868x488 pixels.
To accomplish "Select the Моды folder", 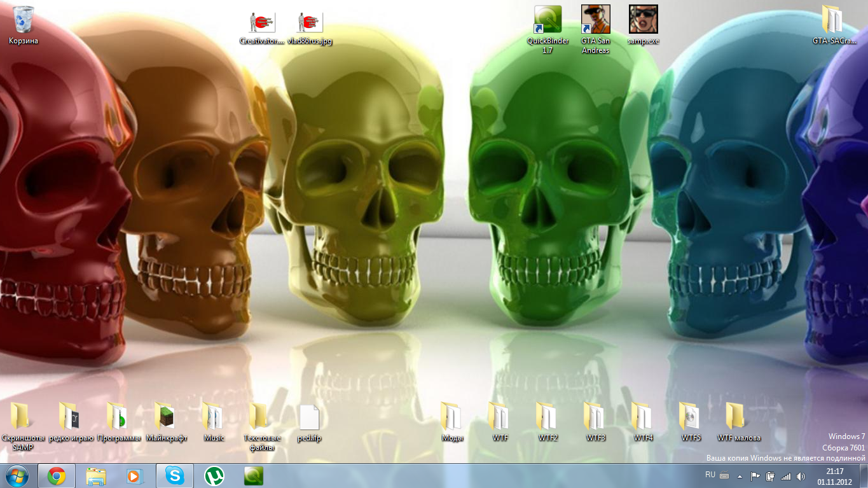I will pyautogui.click(x=452, y=422).
